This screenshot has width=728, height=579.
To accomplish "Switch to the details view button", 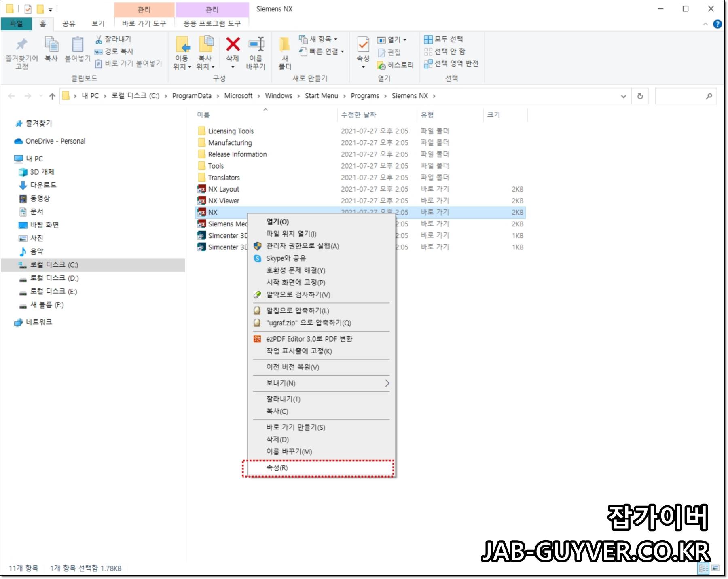I will (x=704, y=568).
